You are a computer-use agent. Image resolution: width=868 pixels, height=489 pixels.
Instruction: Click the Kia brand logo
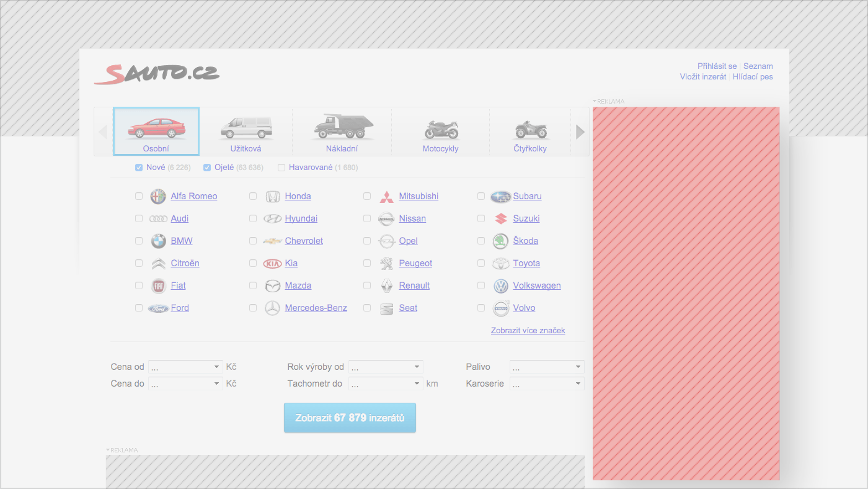272,263
